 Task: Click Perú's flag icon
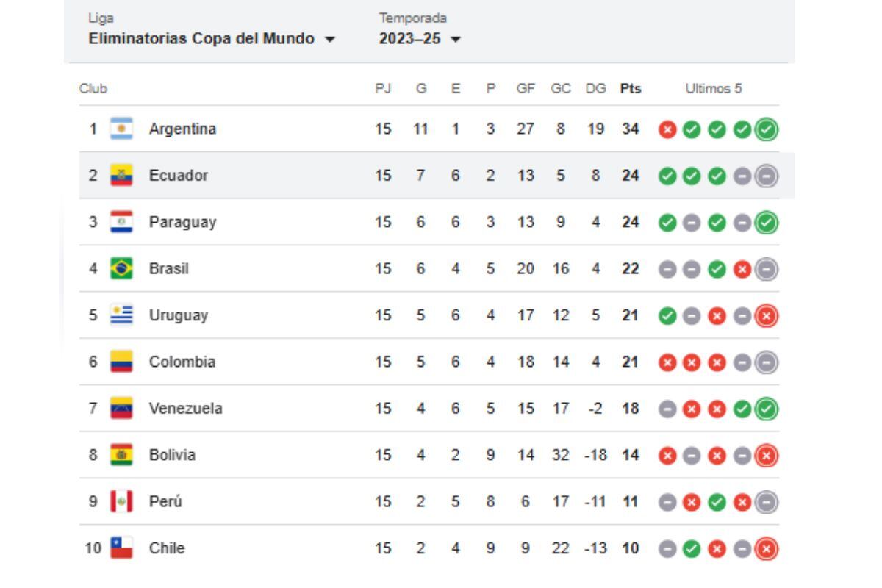[121, 501]
